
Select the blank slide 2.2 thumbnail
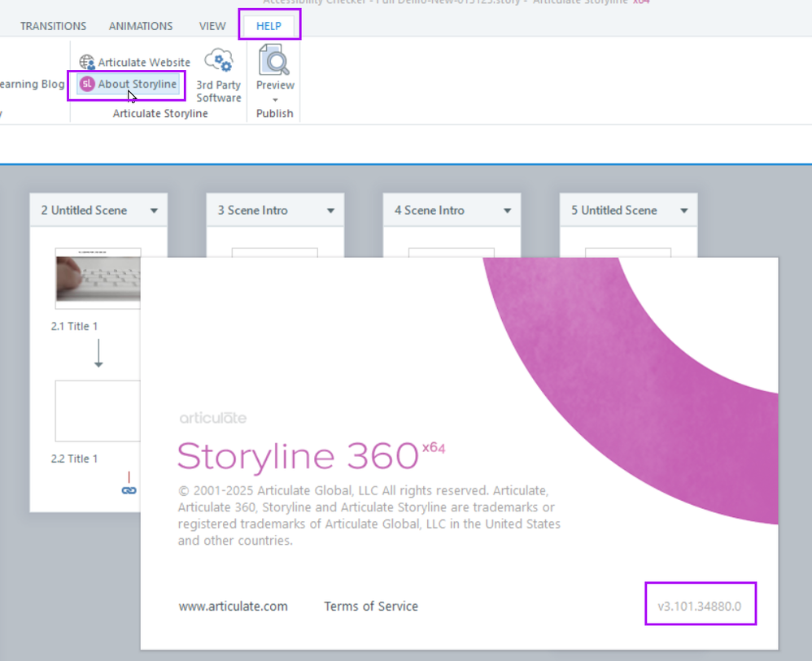coord(98,411)
